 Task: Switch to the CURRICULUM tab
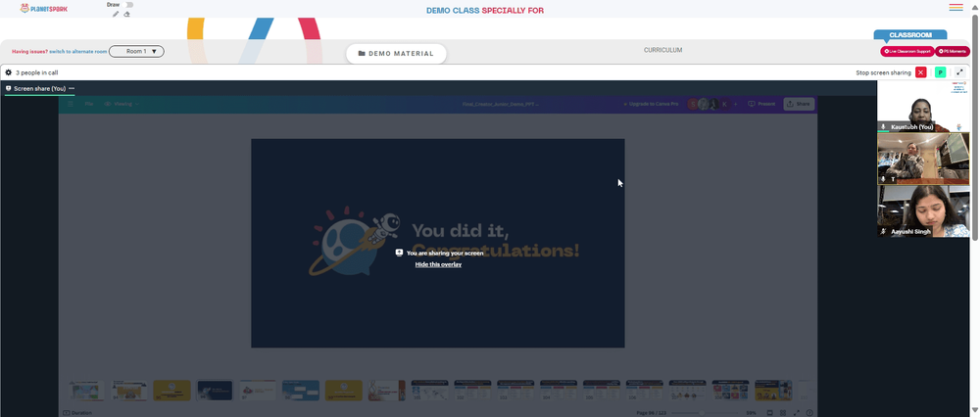point(663,50)
